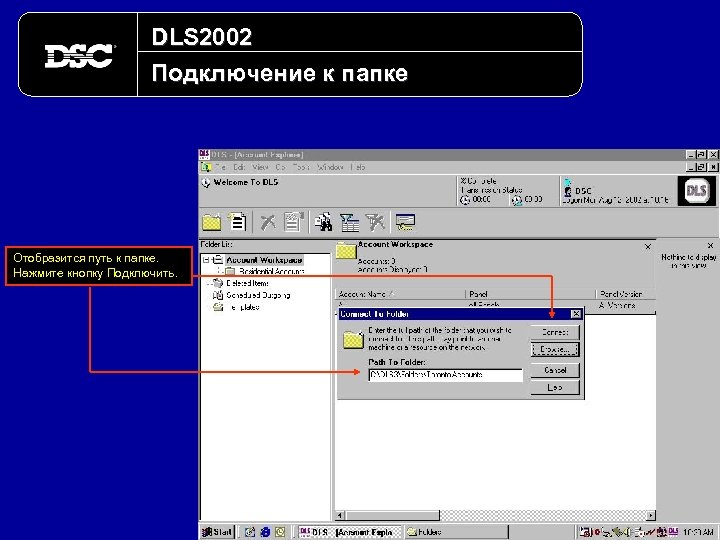Image resolution: width=720 pixels, height=540 pixels.
Task: Close the Account Workspace header pane
Action: 647,247
